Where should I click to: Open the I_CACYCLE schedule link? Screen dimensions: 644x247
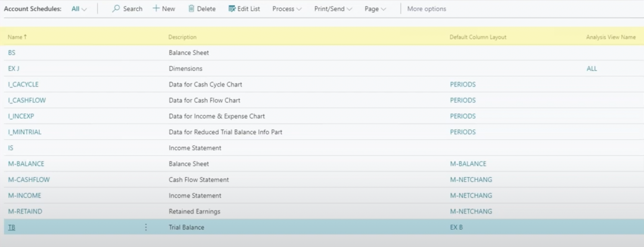(x=23, y=84)
